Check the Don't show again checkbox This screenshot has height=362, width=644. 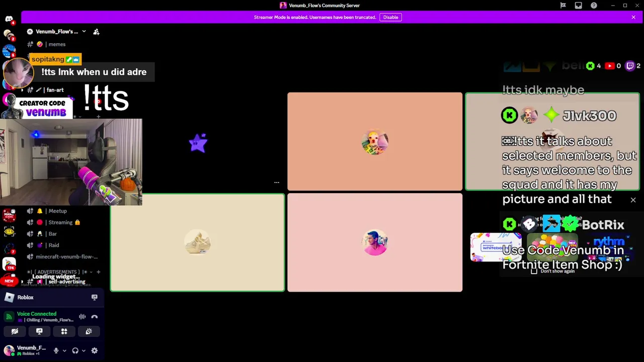(534, 271)
